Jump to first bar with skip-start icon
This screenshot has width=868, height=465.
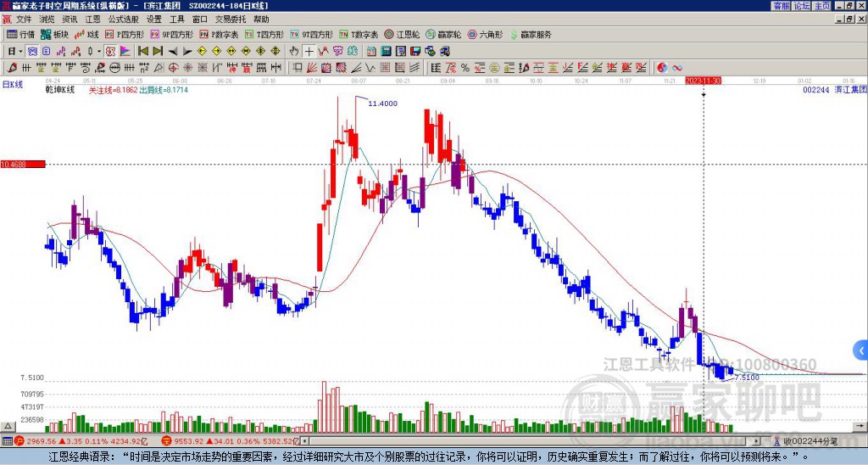(x=142, y=52)
